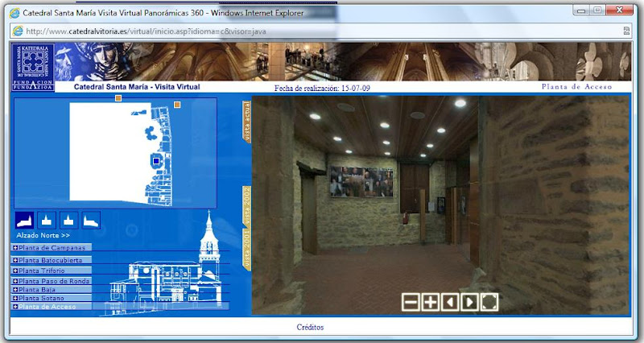The height and width of the screenshot is (343, 644).
Task: Select the highlighted Alzado Norte elevation icon
Action: (25, 220)
